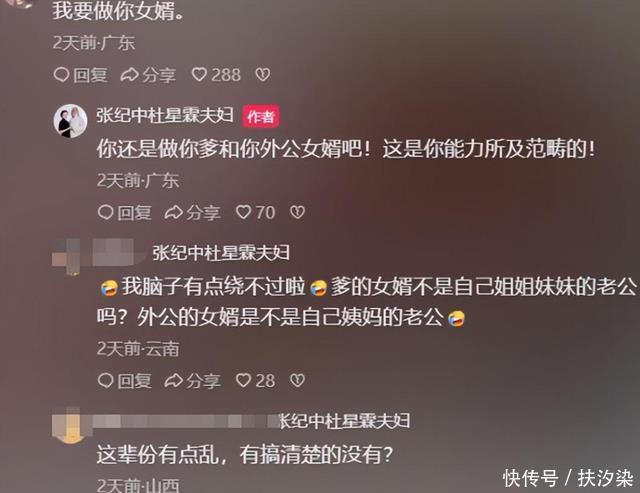This screenshot has height=493, width=640.
Task: Share the author's reply from 广东
Action: 192,212
